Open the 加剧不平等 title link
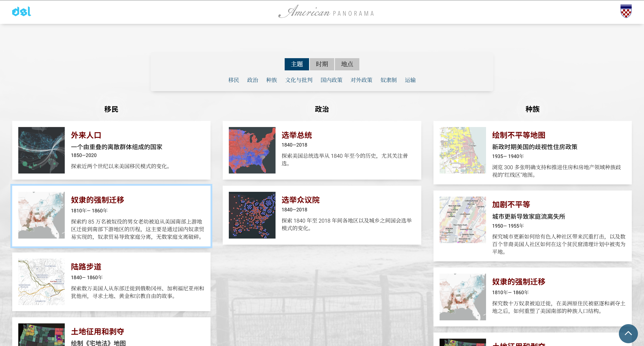The height and width of the screenshot is (346, 644). 511,205
